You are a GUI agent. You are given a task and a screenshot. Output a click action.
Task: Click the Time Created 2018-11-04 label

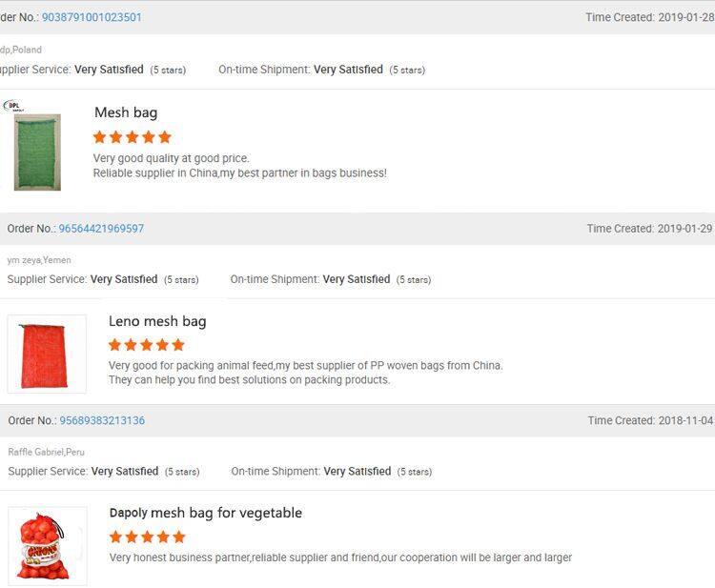pos(650,420)
